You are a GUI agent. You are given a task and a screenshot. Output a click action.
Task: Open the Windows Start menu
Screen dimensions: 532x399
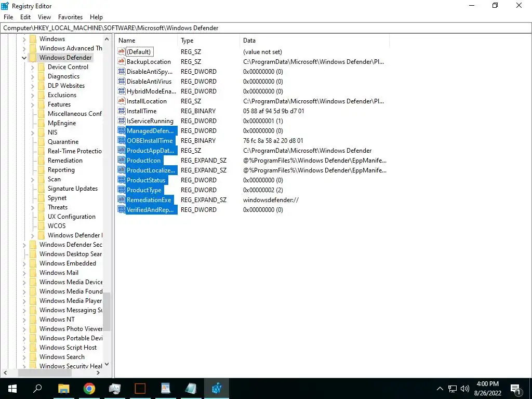click(x=12, y=389)
